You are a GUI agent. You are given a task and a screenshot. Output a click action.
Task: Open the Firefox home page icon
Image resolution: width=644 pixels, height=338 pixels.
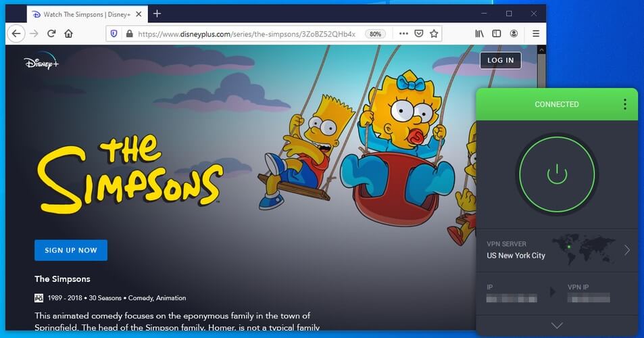click(x=68, y=34)
